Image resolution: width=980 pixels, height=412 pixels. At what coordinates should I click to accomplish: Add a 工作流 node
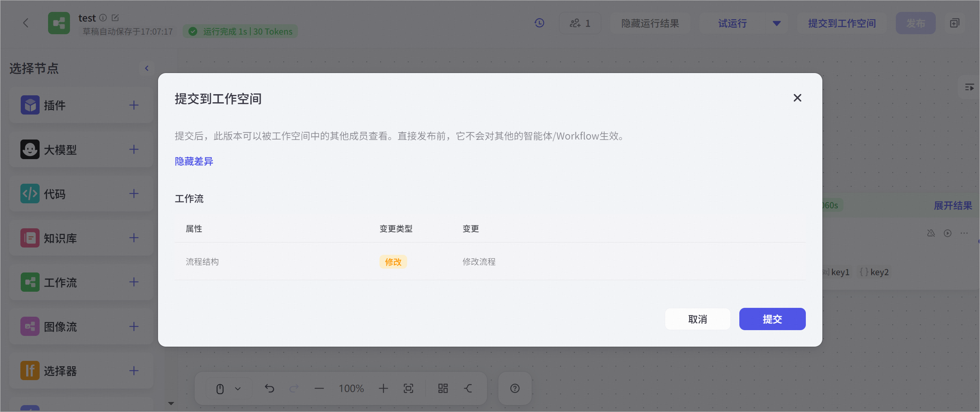point(133,282)
